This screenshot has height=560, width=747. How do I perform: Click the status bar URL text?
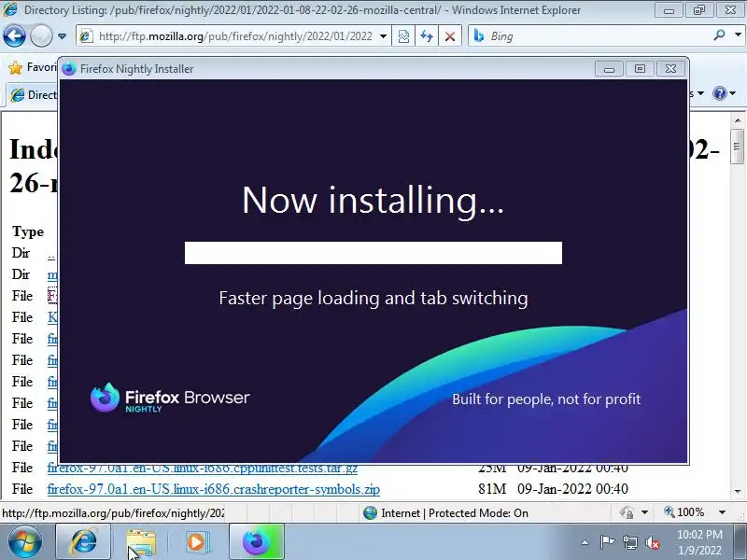[x=113, y=513]
